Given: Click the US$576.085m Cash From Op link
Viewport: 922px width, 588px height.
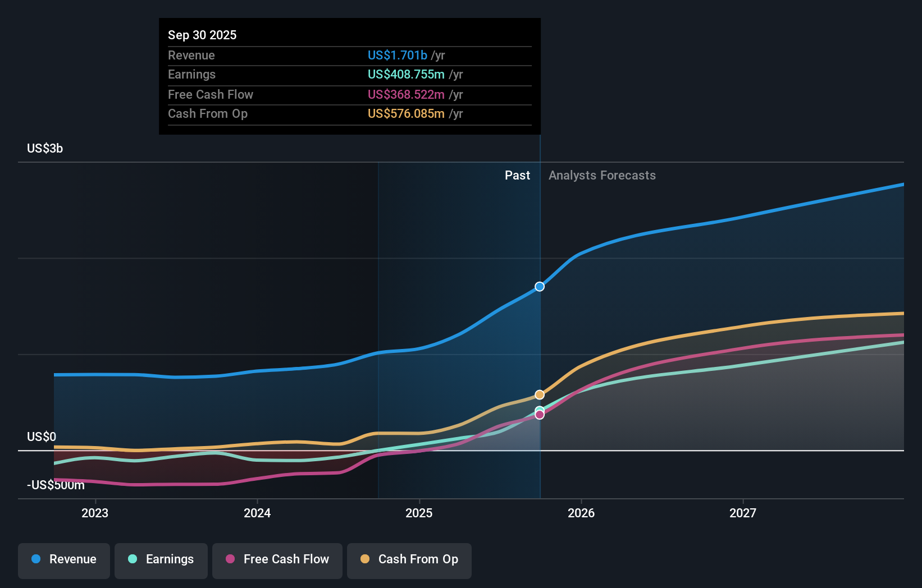Looking at the screenshot, I should click(x=405, y=113).
